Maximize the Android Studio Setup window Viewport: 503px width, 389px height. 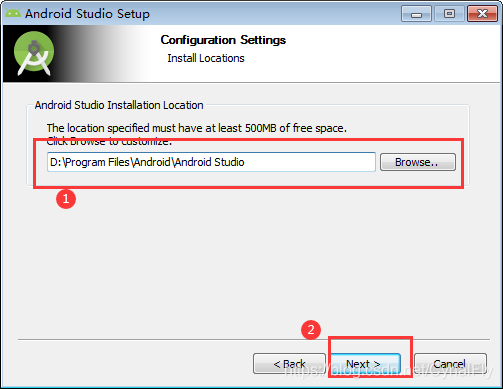(x=449, y=14)
